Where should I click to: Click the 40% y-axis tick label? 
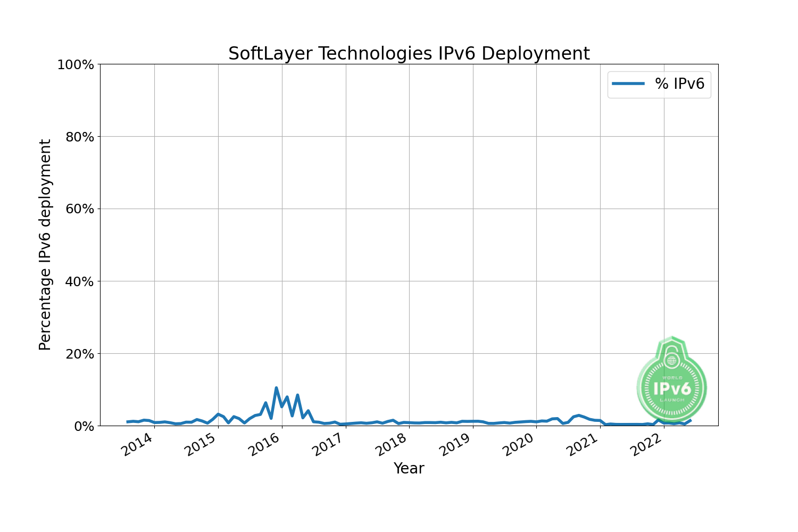(79, 281)
